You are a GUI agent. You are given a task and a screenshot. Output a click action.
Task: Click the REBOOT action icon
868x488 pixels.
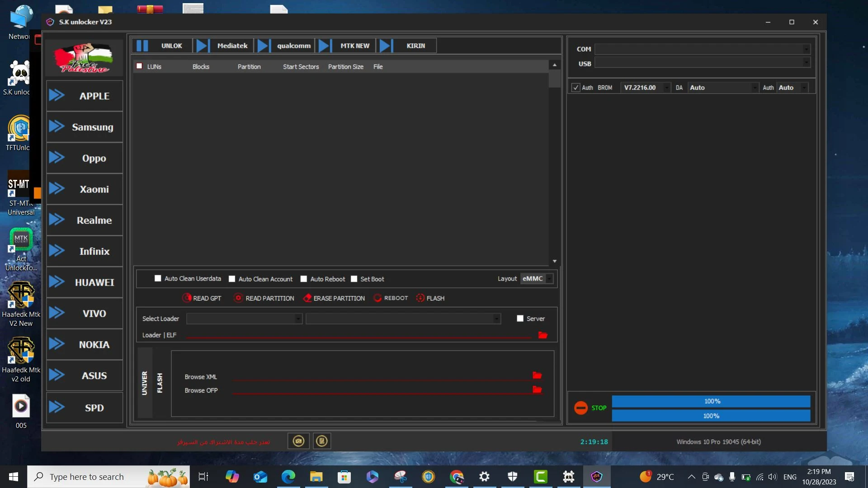[x=377, y=298]
